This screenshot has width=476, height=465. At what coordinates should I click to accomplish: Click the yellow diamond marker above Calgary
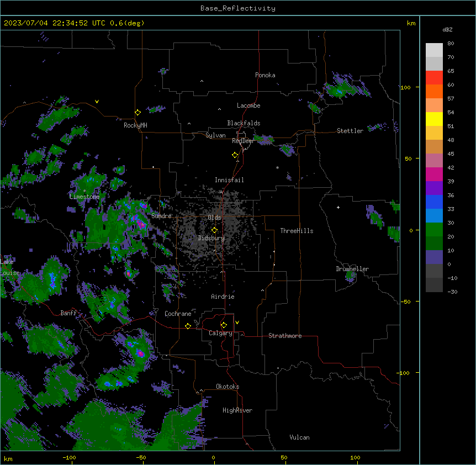tap(224, 325)
